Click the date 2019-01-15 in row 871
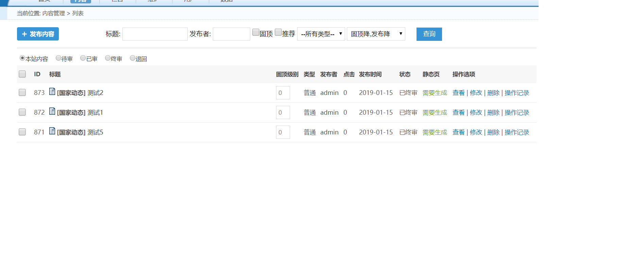644x276 pixels. pos(376,132)
